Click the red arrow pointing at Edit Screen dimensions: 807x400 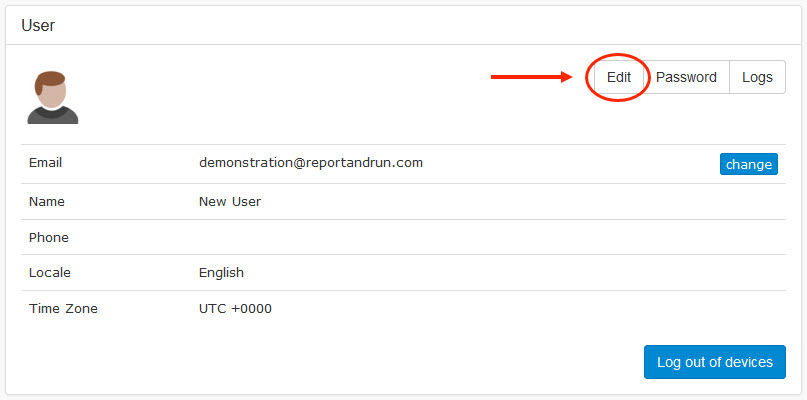[530, 77]
